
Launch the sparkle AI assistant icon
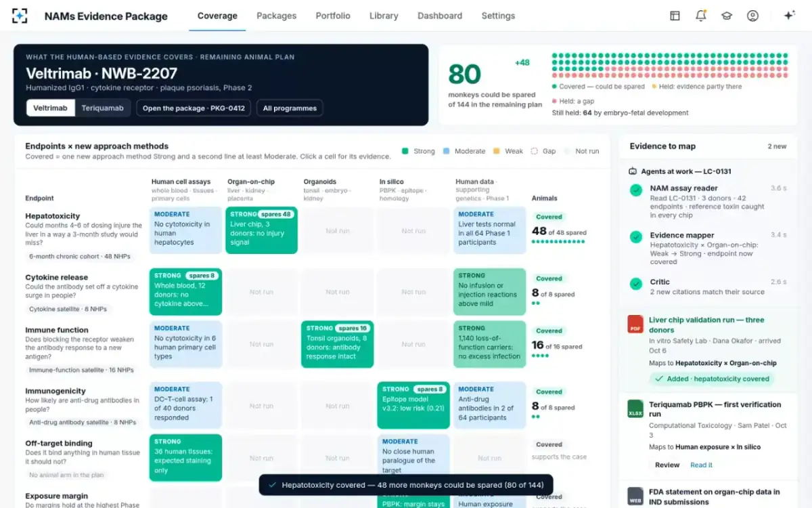(x=789, y=16)
